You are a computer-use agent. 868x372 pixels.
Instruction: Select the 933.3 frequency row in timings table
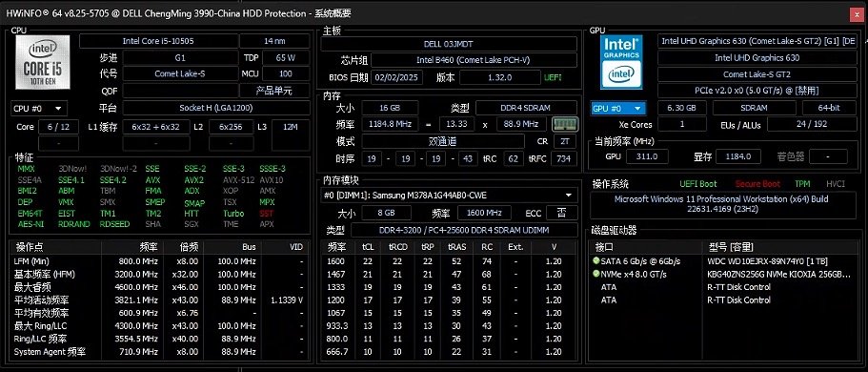point(449,326)
